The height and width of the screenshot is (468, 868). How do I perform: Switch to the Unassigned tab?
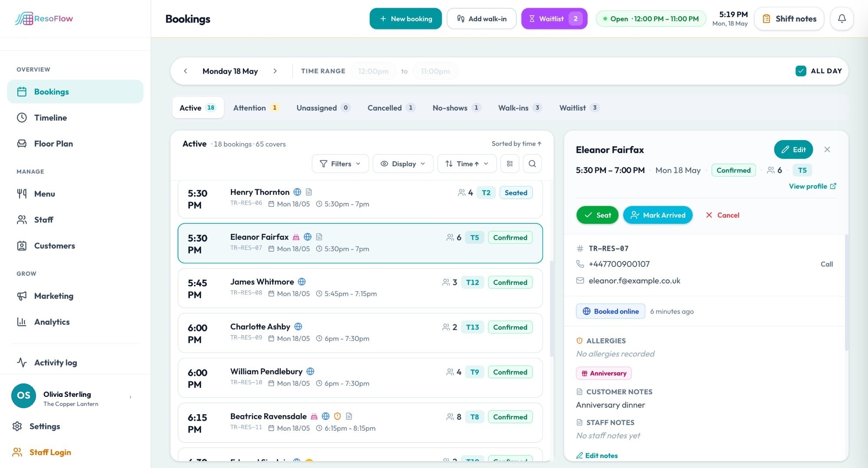pyautogui.click(x=323, y=108)
